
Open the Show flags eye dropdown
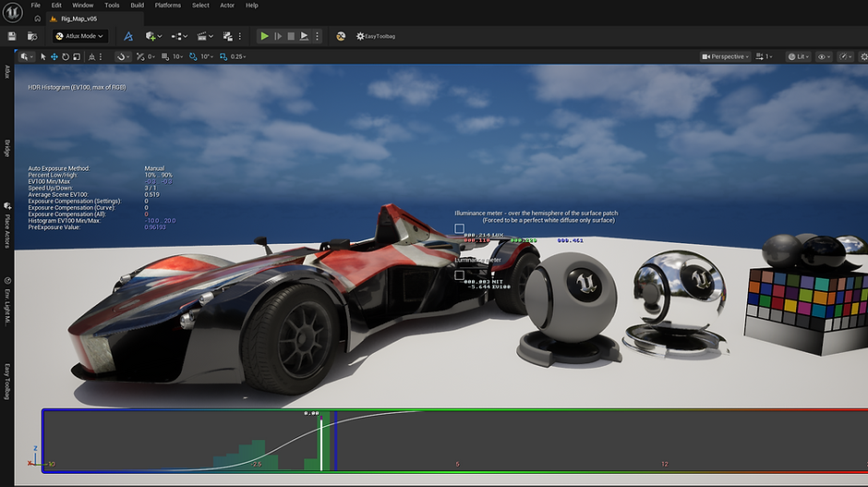pos(824,56)
